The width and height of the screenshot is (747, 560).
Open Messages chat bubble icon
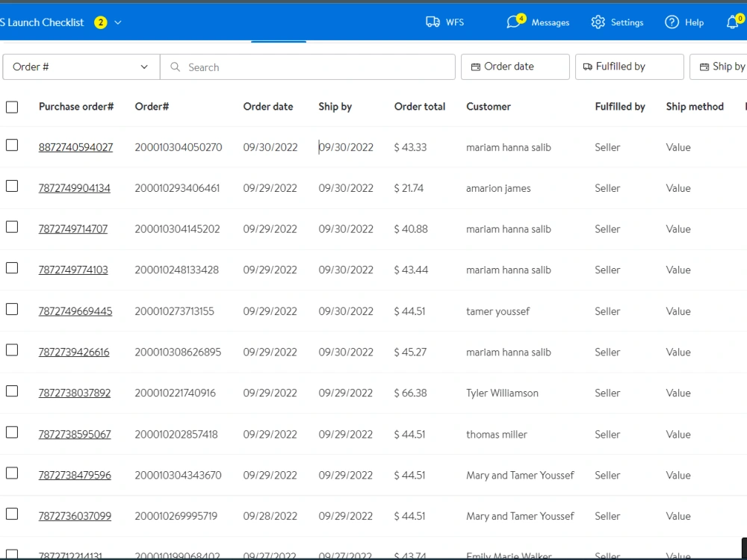click(513, 22)
